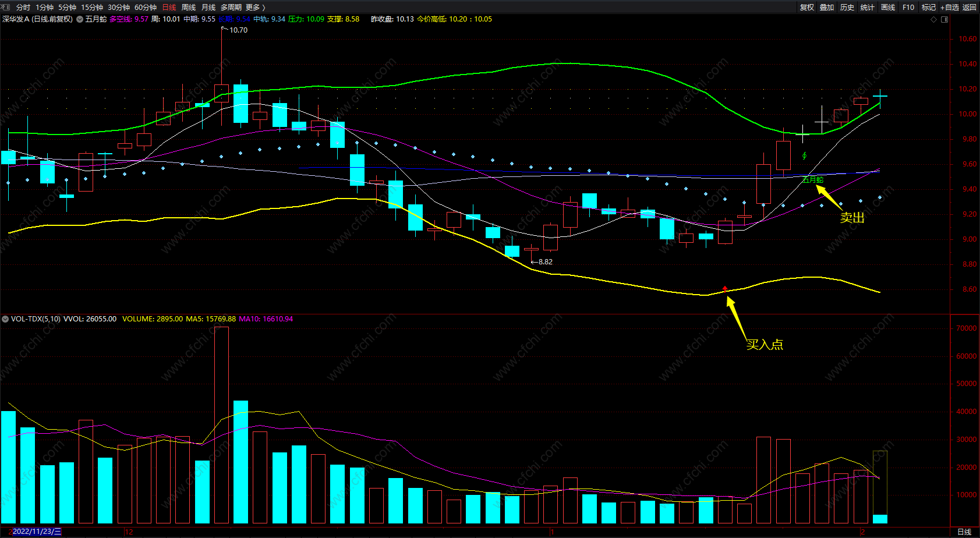Click the 2022/11/23/三 date label
The image size is (980, 538).
point(37,532)
